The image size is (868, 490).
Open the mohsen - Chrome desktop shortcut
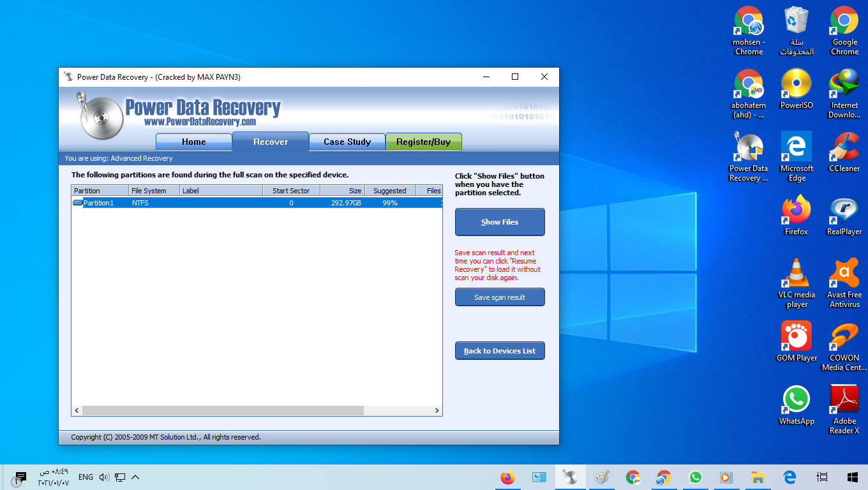coord(749,31)
